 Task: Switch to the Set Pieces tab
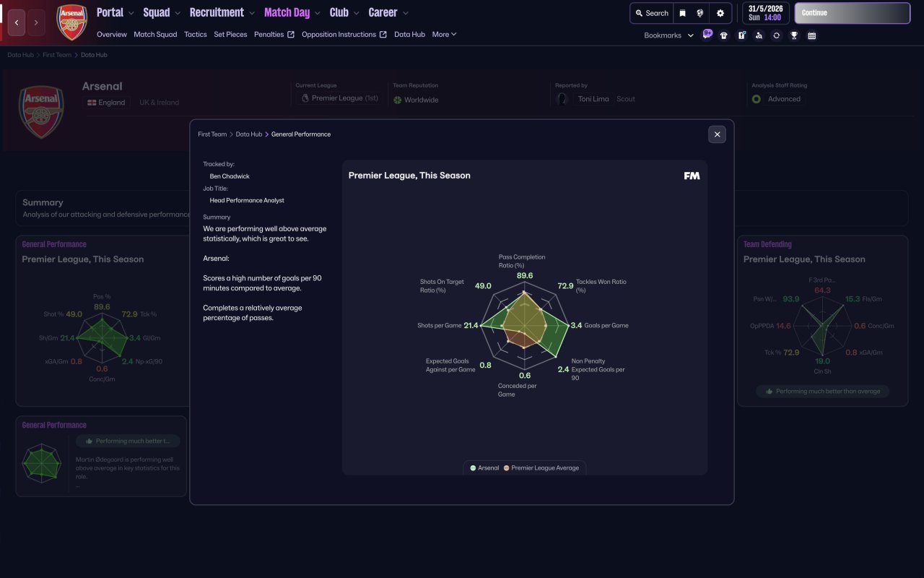pos(230,35)
